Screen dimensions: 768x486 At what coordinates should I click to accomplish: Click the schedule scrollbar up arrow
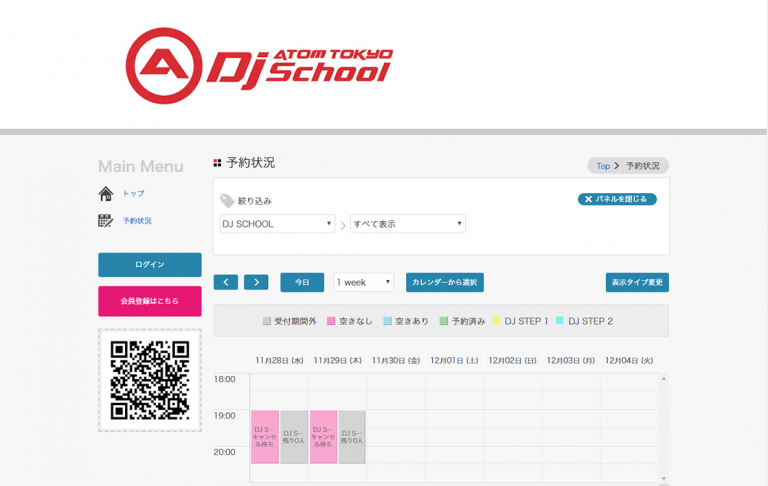(664, 379)
